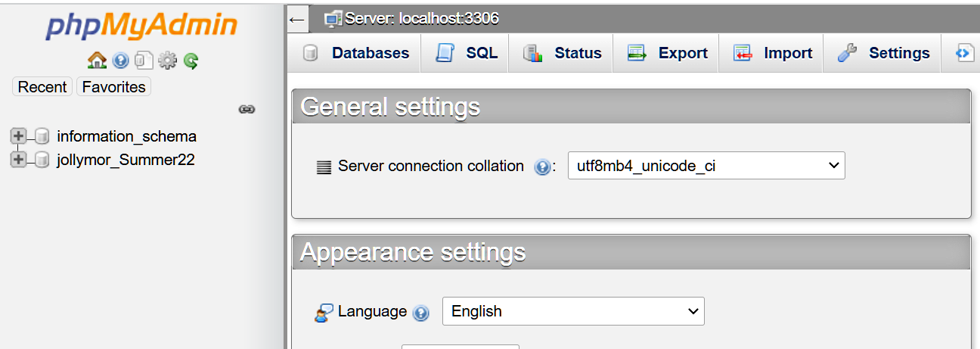Image resolution: width=980 pixels, height=349 pixels.
Task: Open the SQL tab
Action: (467, 53)
